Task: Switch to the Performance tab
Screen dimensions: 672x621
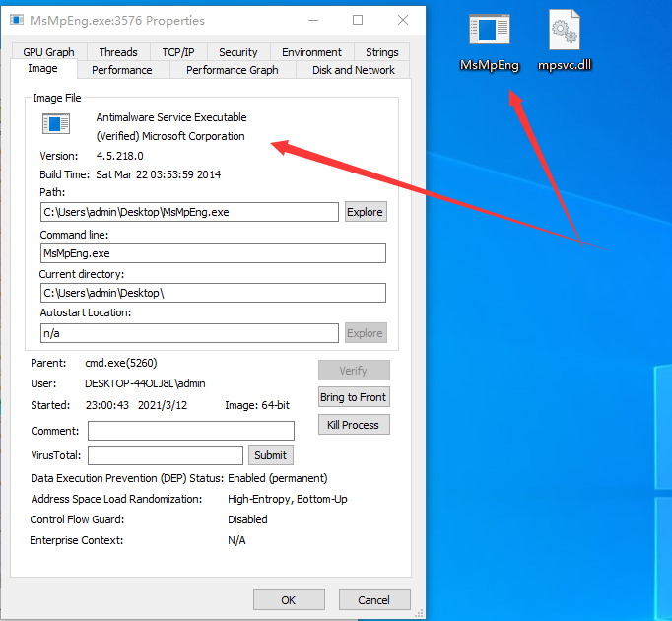Action: (x=122, y=70)
